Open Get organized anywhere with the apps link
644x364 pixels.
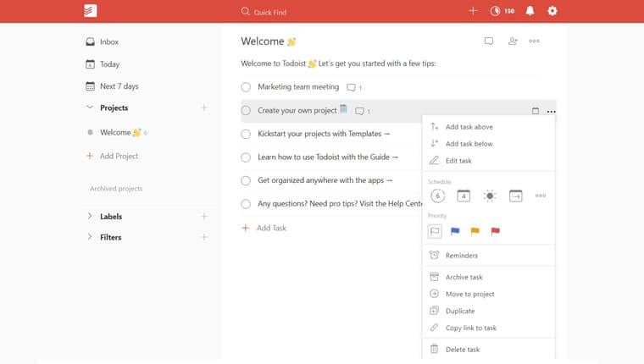325,180
